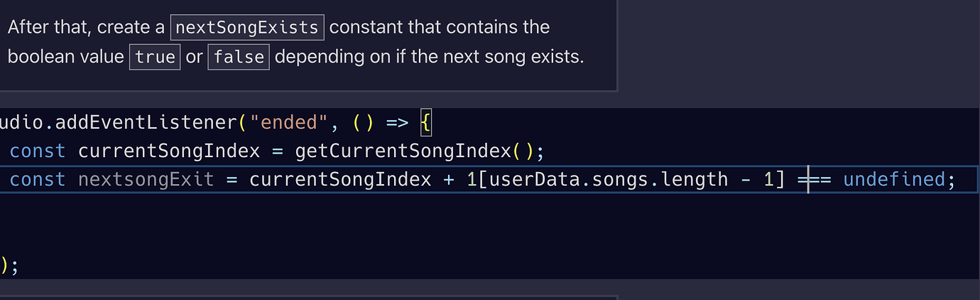This screenshot has width=980, height=300.
Task: Click the undefined keyword
Action: click(x=895, y=179)
